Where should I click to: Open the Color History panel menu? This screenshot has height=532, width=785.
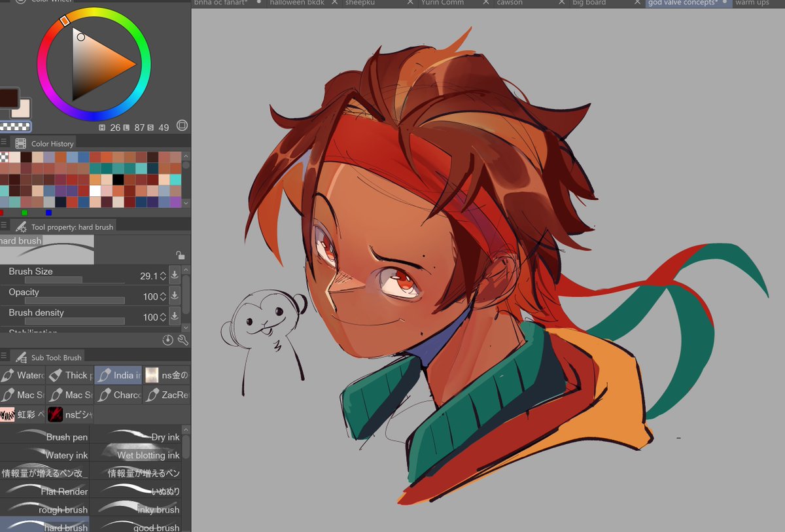[4, 143]
